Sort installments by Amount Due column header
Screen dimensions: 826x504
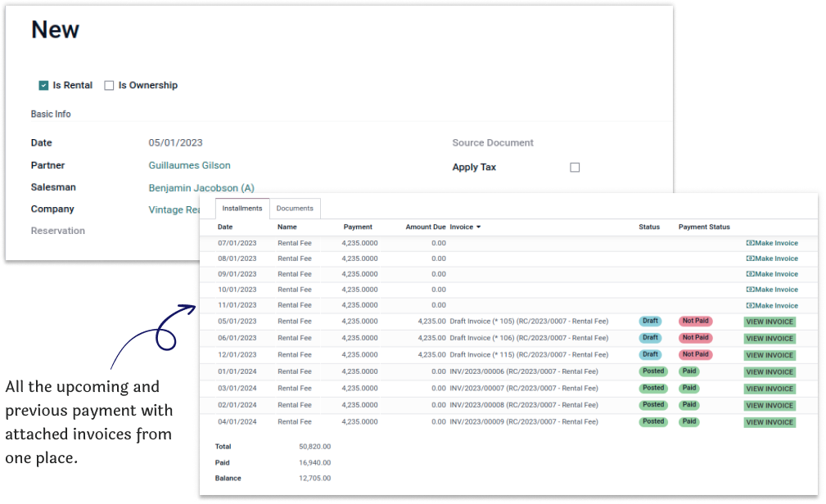(x=426, y=227)
